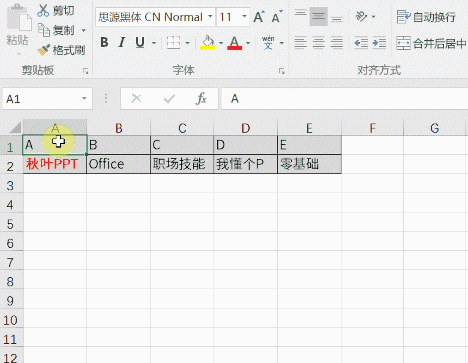Align text to the left

click(x=301, y=43)
